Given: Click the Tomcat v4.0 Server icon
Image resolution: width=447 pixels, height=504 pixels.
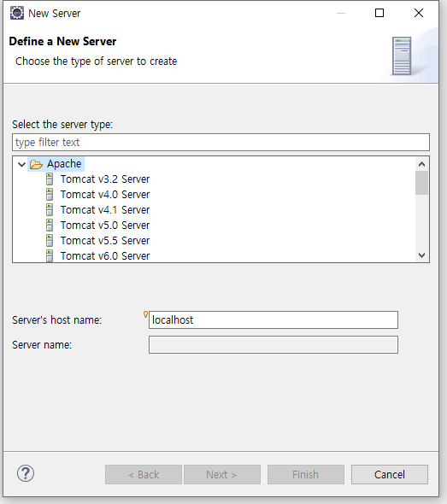Looking at the screenshot, I should click(x=50, y=195).
